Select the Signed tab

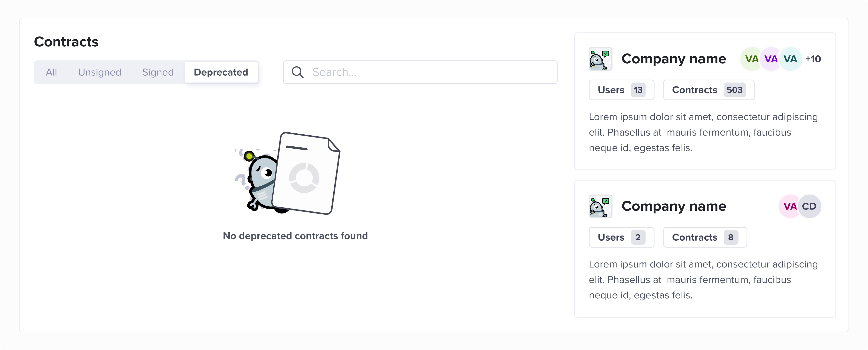click(x=158, y=72)
